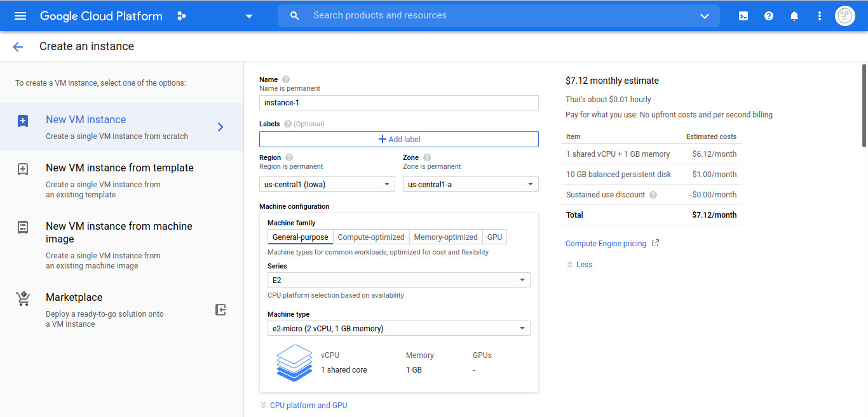Click the 1 shared core value
The height and width of the screenshot is (417, 868).
coord(344,370)
